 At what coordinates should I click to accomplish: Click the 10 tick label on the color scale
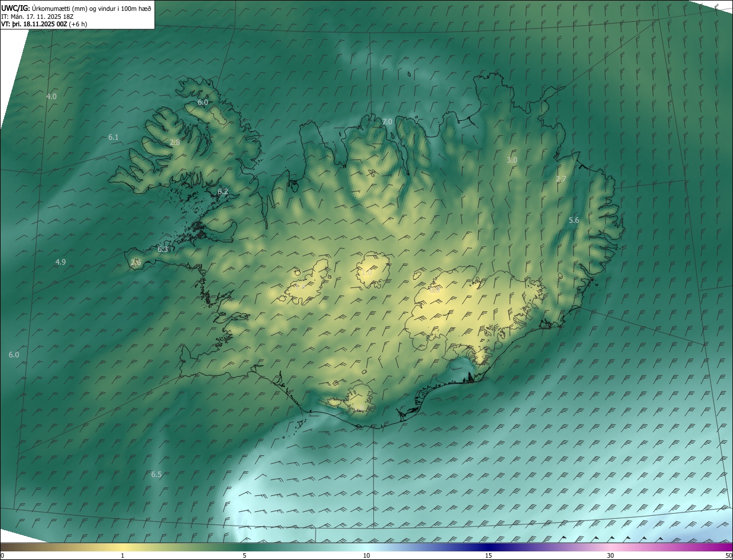[366, 555]
